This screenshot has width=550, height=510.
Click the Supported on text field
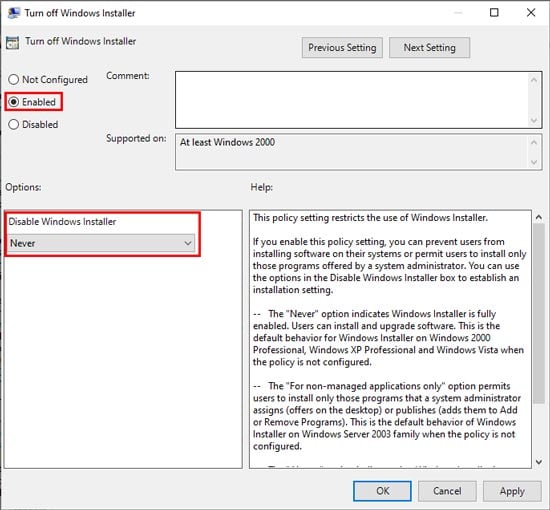352,152
